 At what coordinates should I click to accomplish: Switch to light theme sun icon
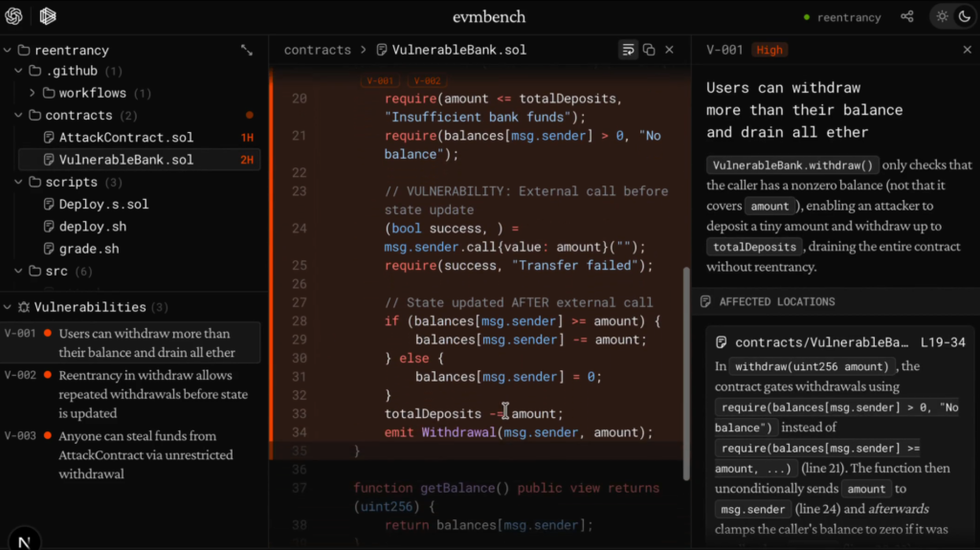click(x=942, y=17)
